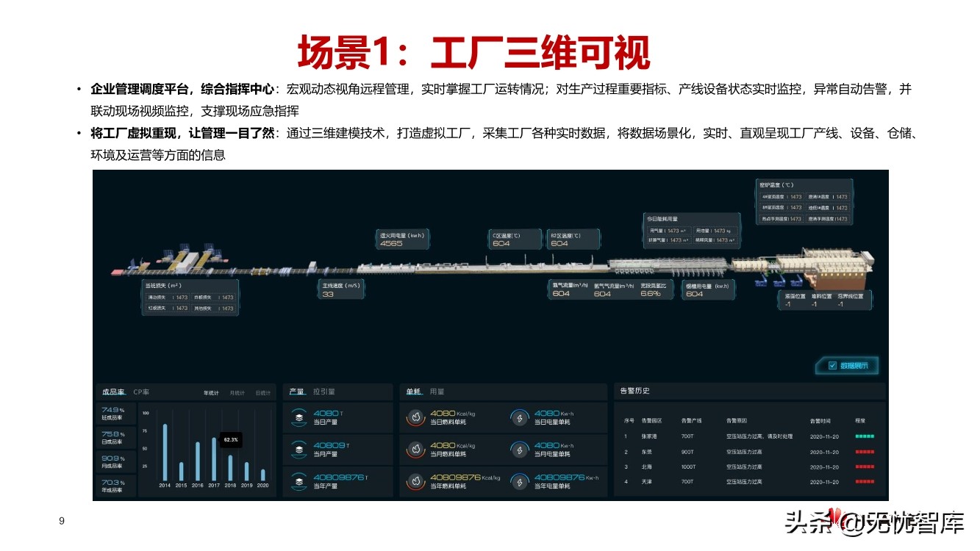Screen dimensions: 980x551
Task: Click the 62.3% chart tooltip
Action: tap(231, 439)
